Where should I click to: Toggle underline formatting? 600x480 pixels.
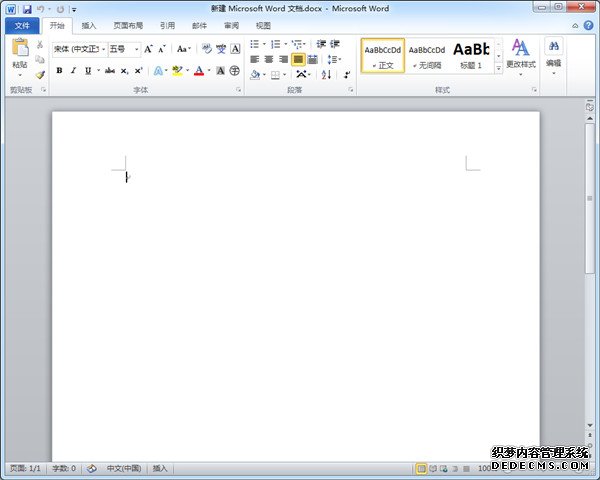pyautogui.click(x=88, y=71)
